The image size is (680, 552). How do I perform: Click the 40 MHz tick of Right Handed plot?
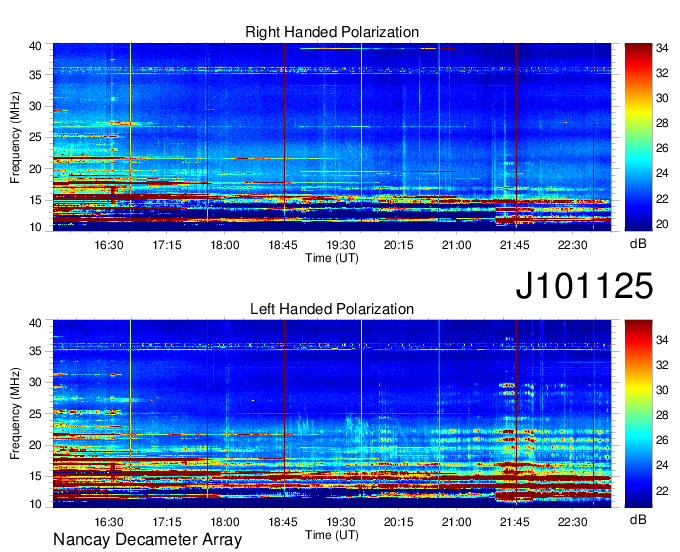[36, 46]
